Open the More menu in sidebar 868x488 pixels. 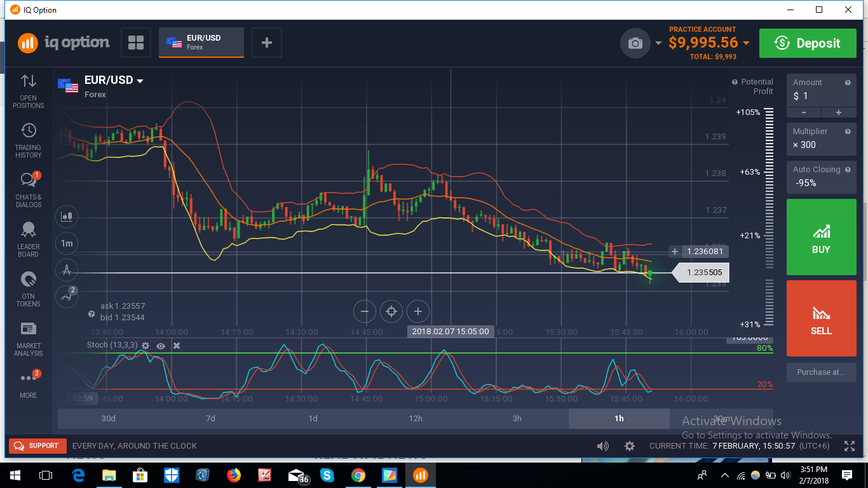point(28,384)
